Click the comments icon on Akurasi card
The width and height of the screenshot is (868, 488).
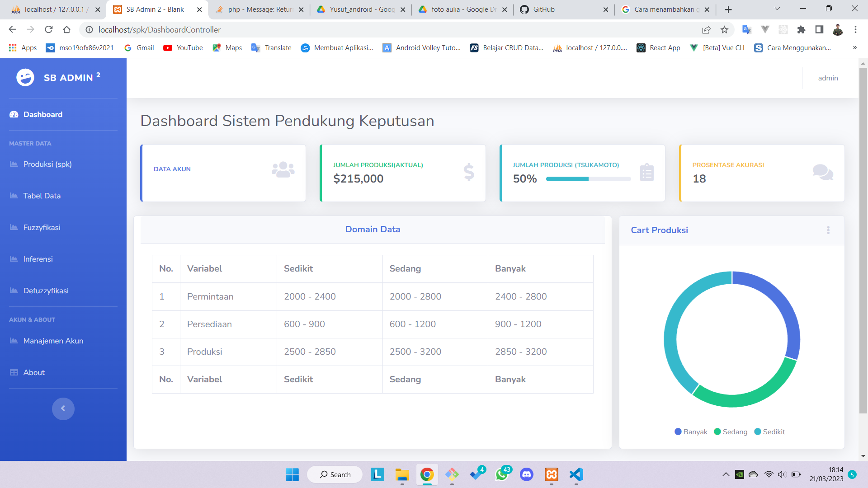point(822,172)
